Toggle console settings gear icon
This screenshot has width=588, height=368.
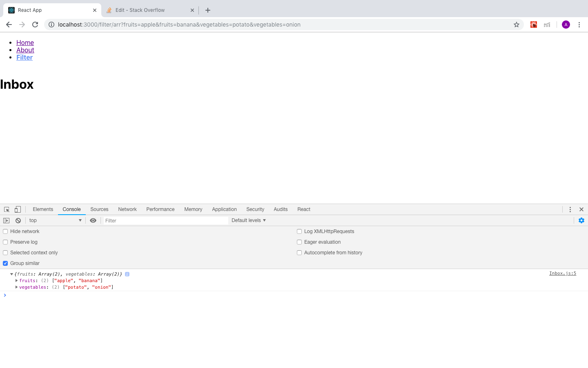[581, 220]
